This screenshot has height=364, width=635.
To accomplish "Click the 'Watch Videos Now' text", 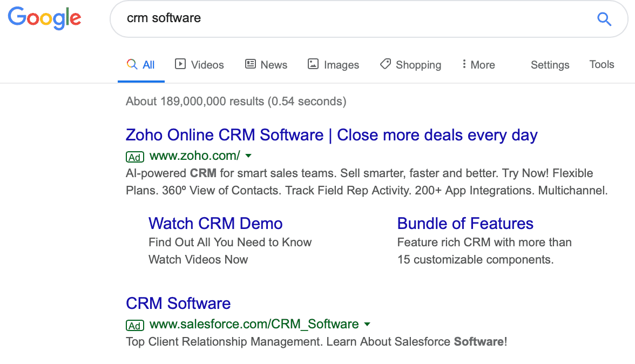I will tap(198, 260).
